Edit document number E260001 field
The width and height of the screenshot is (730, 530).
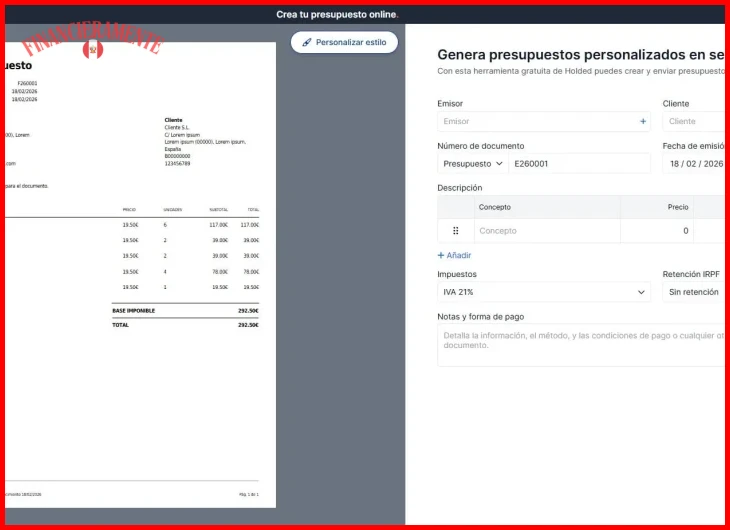point(580,163)
